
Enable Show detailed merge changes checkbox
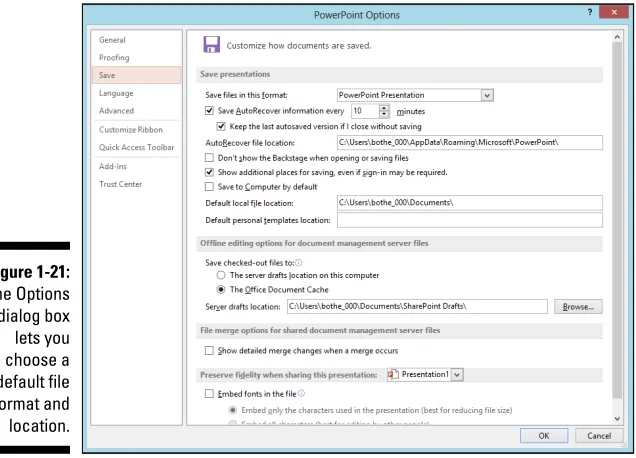tap(209, 350)
